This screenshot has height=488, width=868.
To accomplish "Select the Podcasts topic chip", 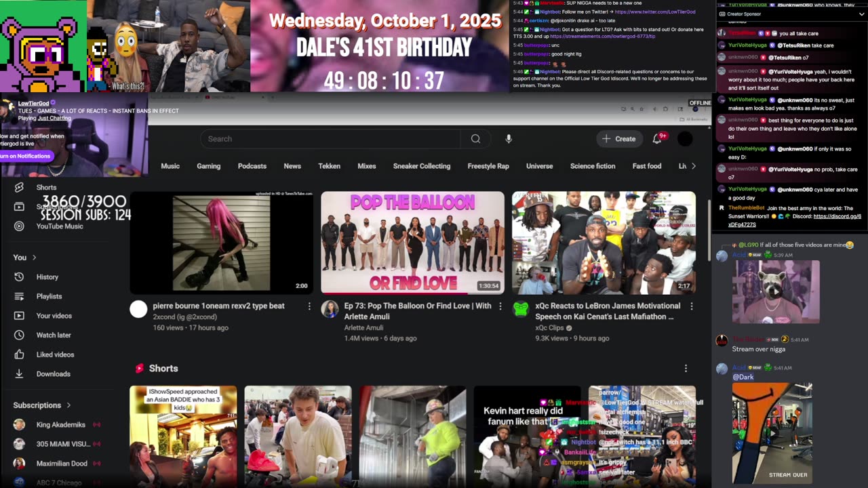I will pyautogui.click(x=252, y=166).
